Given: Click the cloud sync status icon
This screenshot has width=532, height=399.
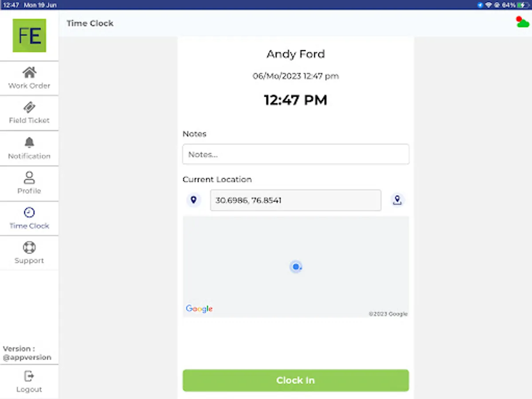Looking at the screenshot, I should coord(522,22).
